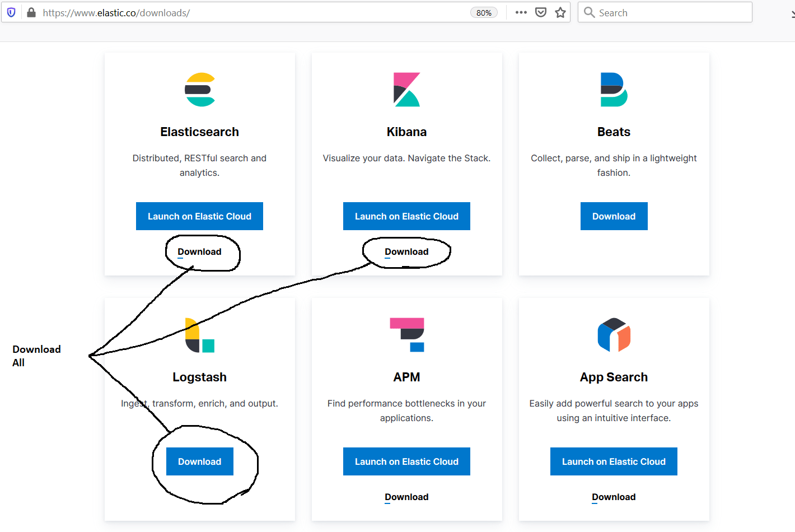Open page actions three-dots menu

pos(521,12)
